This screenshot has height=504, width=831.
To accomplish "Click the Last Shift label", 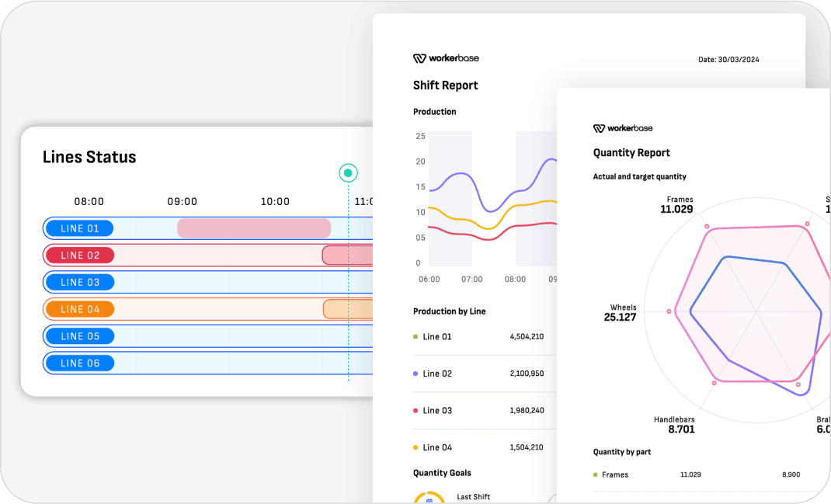I will click(474, 496).
